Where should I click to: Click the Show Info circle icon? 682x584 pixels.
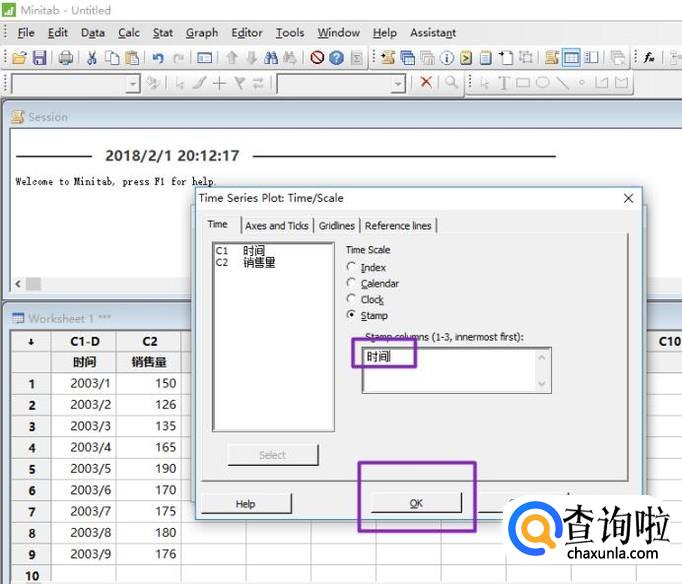[446, 57]
